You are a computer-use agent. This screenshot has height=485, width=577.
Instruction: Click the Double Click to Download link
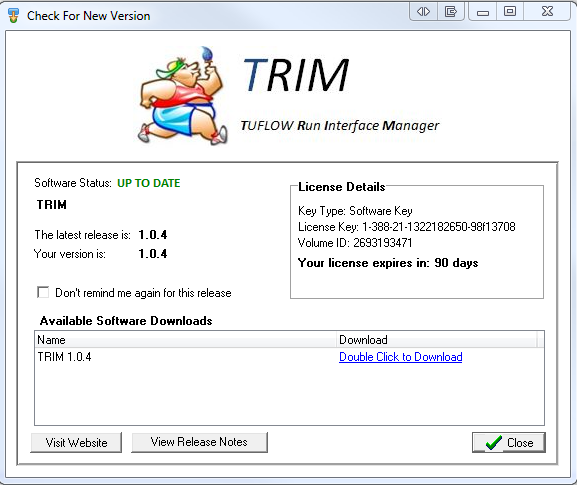point(401,357)
